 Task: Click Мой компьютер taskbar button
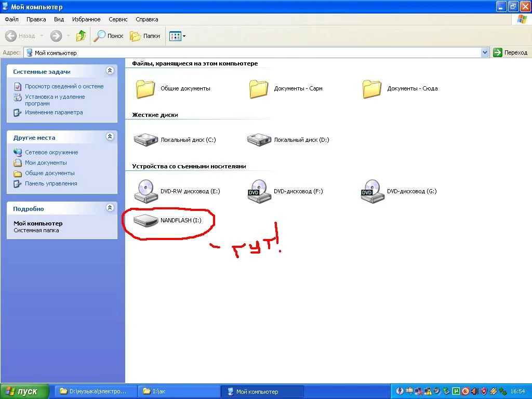click(x=262, y=391)
